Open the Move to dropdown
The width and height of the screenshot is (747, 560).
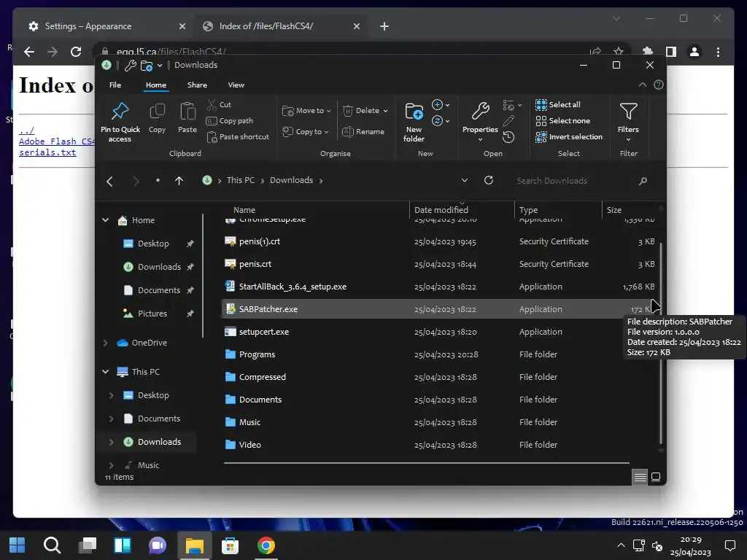[x=306, y=111]
